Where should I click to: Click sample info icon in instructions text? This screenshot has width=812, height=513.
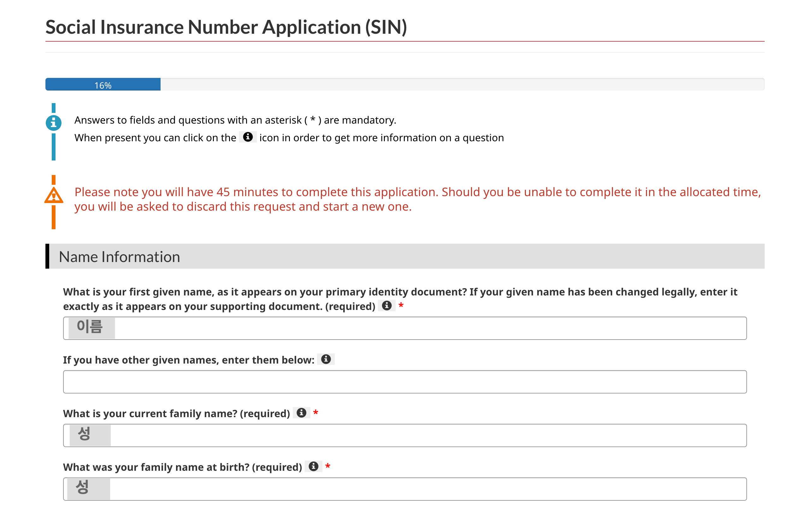point(248,137)
